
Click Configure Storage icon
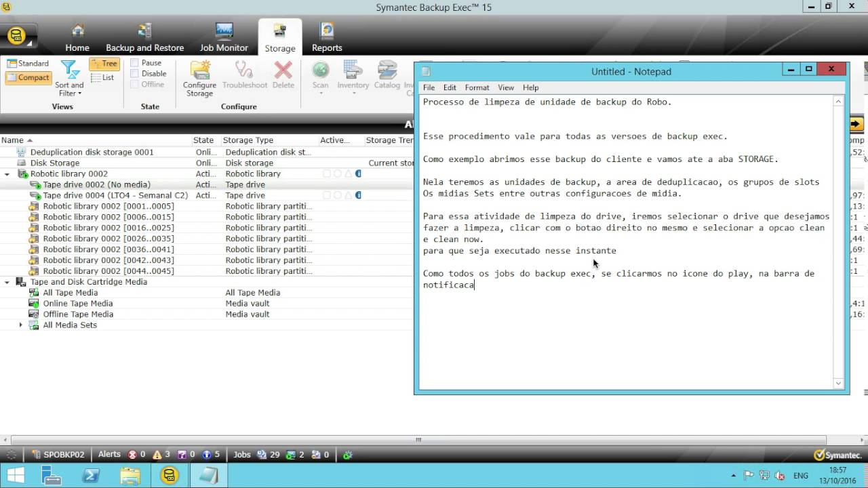pyautogui.click(x=200, y=70)
